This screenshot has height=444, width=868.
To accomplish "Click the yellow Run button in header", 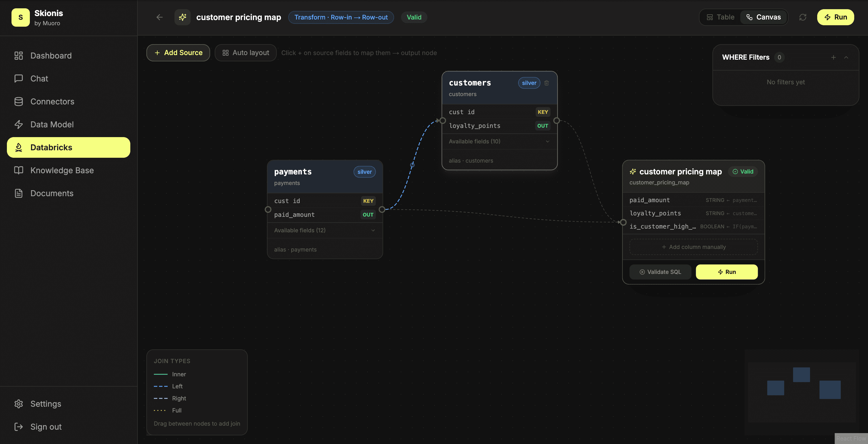I will (x=835, y=17).
